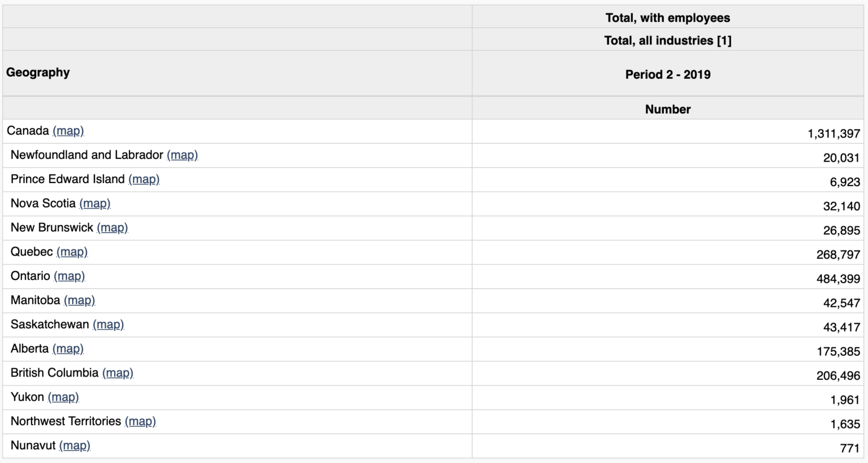
Task: Click the Ontario map link
Action: coord(70,276)
